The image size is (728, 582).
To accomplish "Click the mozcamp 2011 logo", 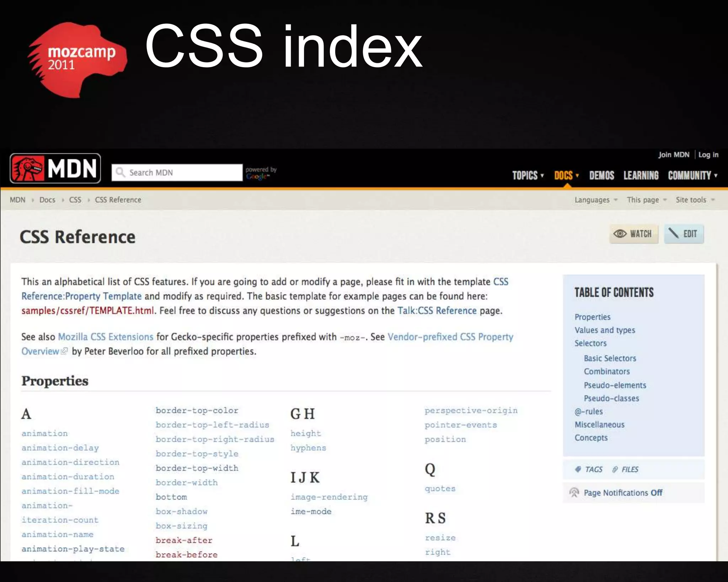I will pos(77,60).
